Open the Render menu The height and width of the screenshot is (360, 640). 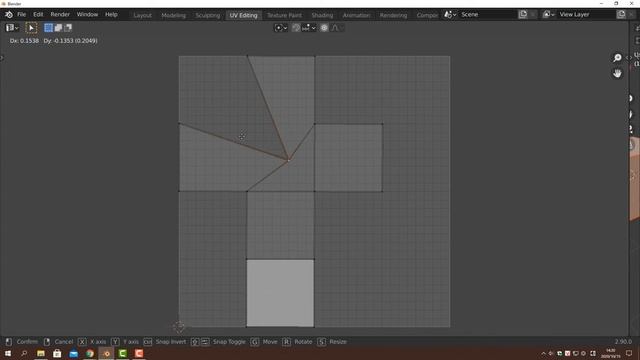(60, 14)
